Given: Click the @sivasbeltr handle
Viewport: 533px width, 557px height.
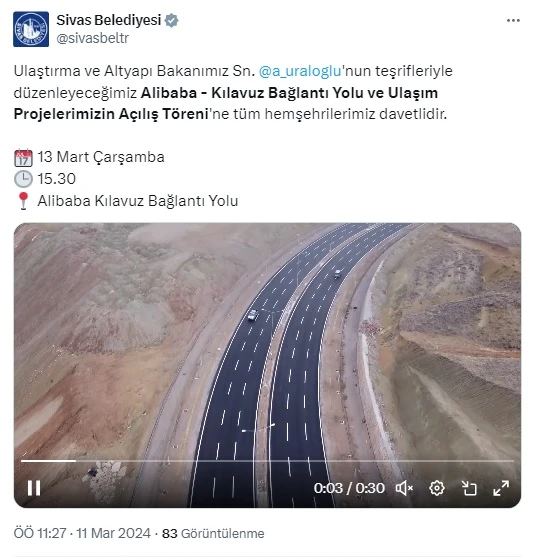Looking at the screenshot, I should coord(92,38).
